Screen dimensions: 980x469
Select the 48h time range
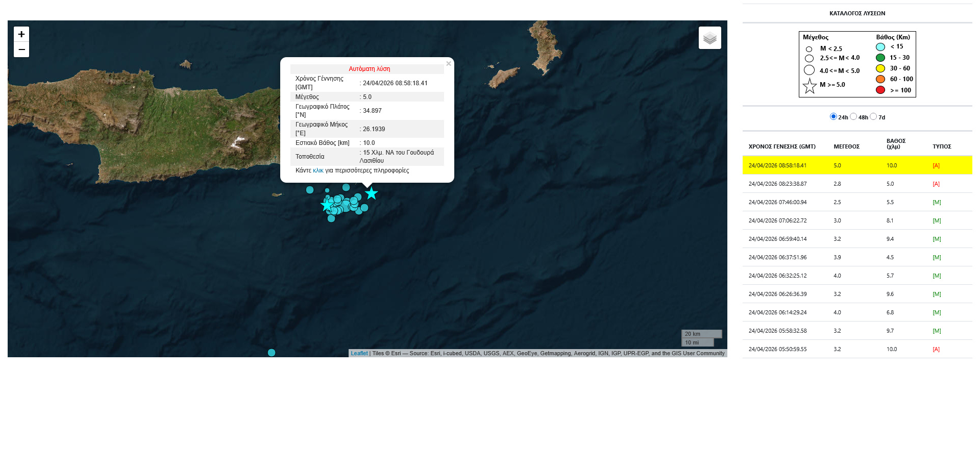point(853,116)
